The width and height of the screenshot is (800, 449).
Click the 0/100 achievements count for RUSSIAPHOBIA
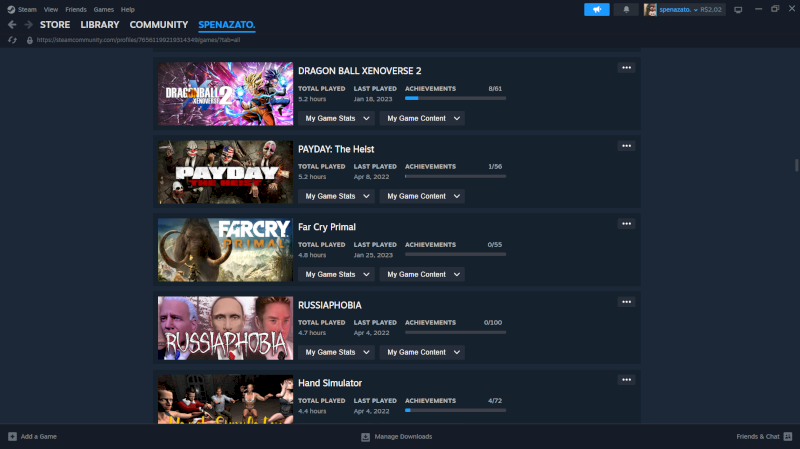tap(492, 322)
